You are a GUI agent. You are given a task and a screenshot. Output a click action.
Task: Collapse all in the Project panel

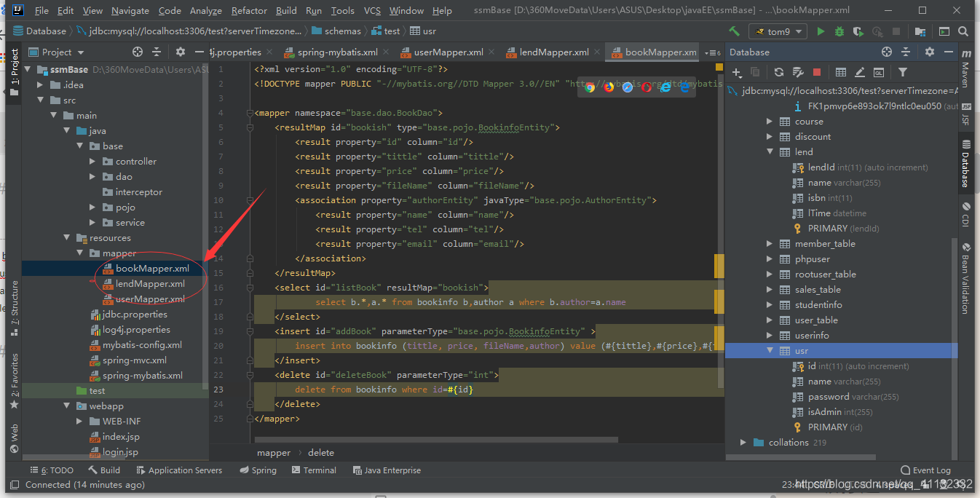tap(157, 52)
